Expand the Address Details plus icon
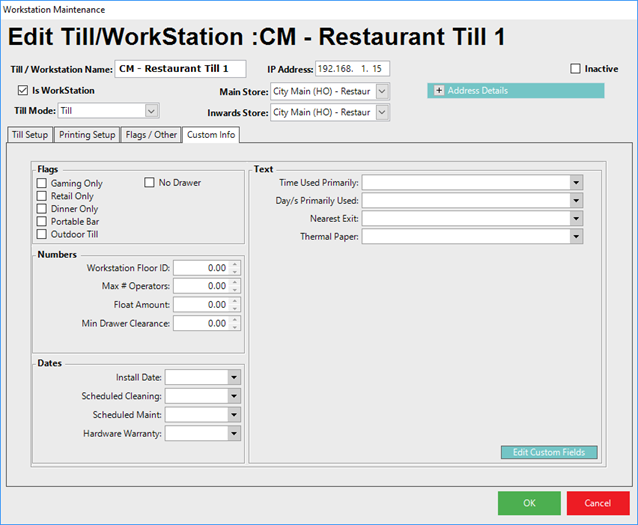 [x=438, y=91]
